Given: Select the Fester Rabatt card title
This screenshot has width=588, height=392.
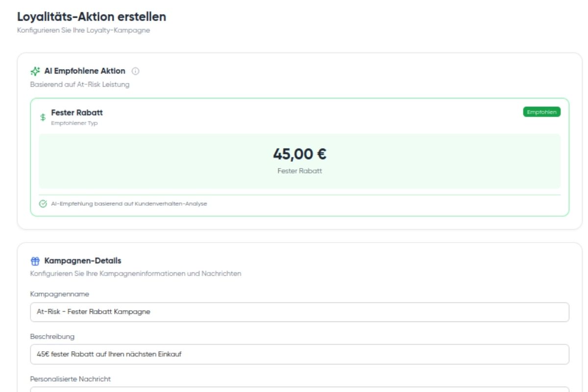Looking at the screenshot, I should 77,113.
